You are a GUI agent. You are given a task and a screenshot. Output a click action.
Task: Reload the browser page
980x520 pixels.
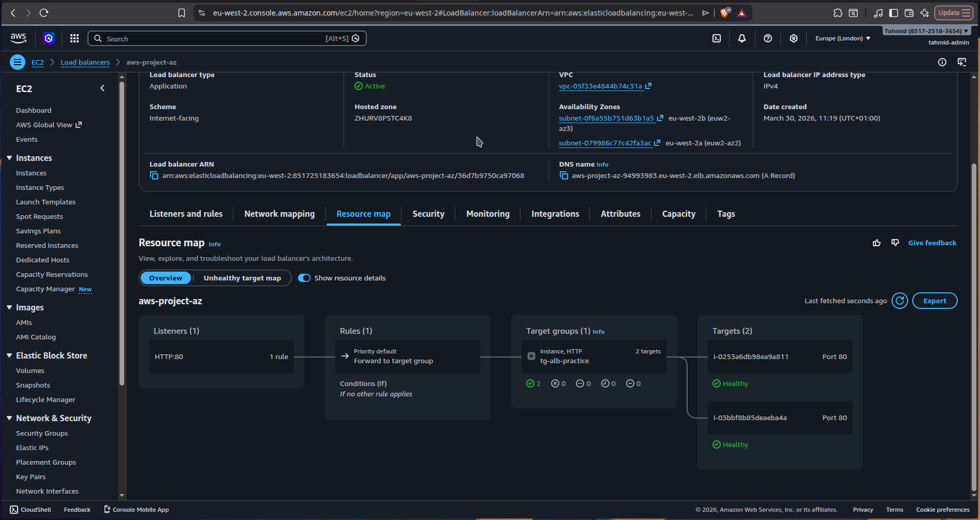pos(44,13)
